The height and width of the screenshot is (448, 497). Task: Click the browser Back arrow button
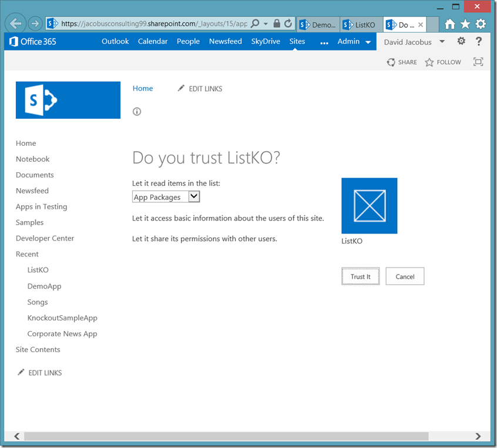tap(15, 23)
